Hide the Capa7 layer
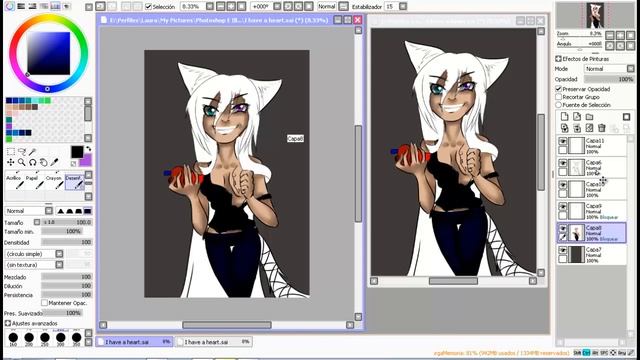The width and height of the screenshot is (640, 360). (562, 250)
